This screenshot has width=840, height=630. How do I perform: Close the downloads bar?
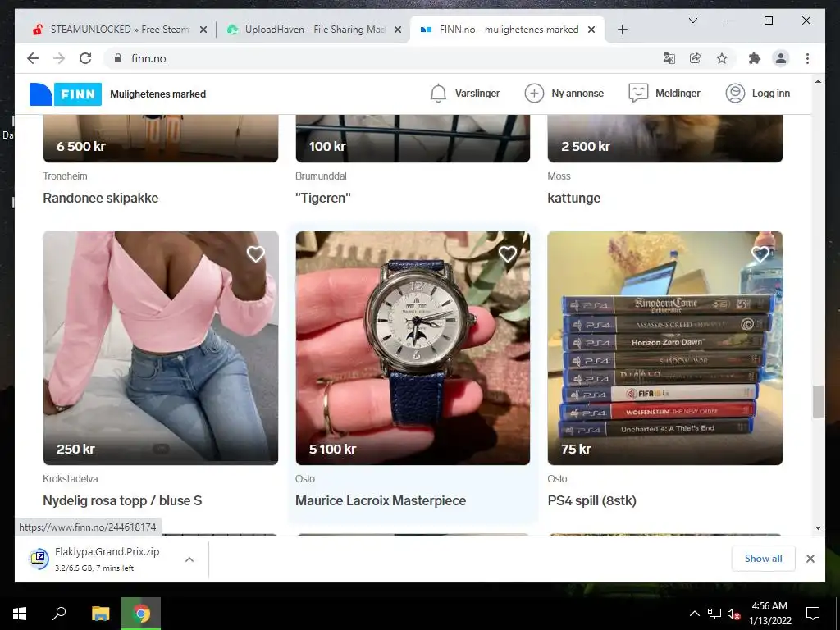coord(810,559)
